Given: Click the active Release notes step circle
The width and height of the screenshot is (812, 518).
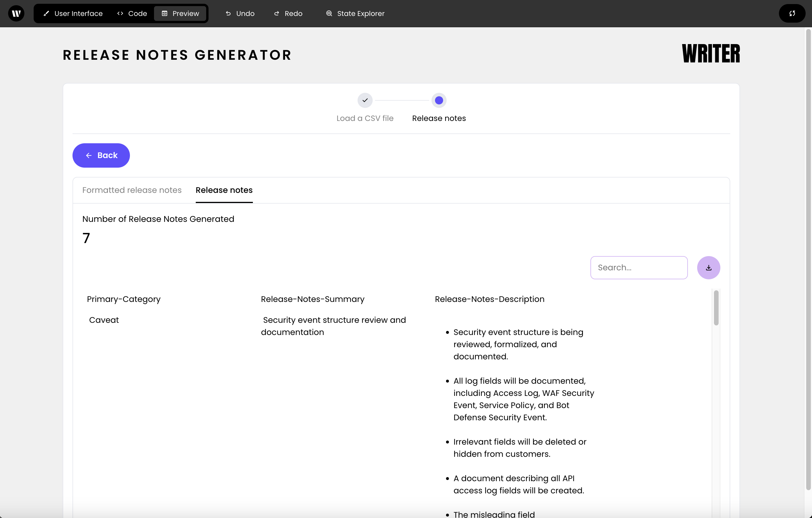Looking at the screenshot, I should 439,100.
